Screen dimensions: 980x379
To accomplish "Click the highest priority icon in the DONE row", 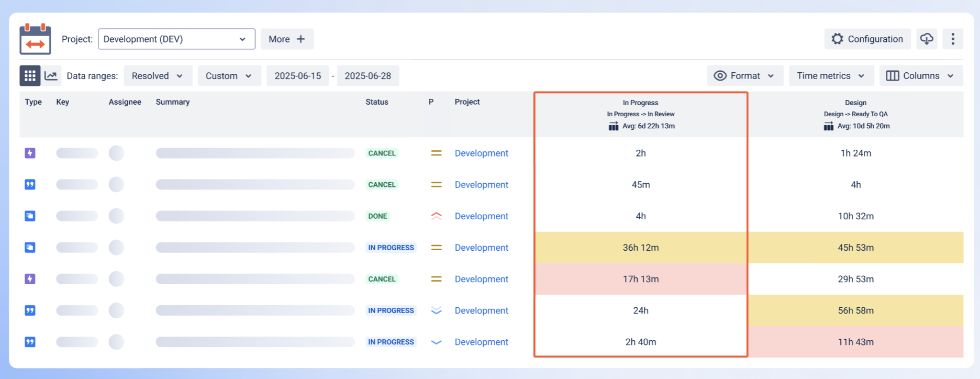I will [x=436, y=216].
